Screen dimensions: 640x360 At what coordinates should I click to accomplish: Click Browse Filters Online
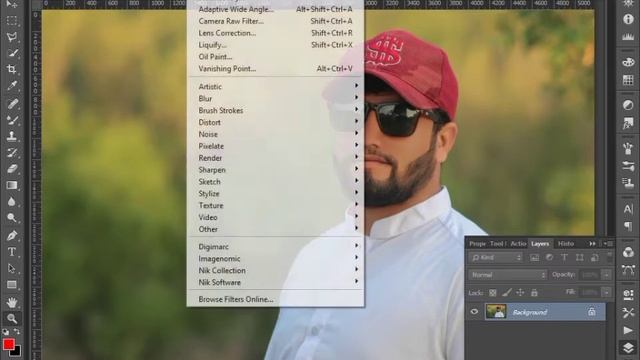click(x=276, y=299)
